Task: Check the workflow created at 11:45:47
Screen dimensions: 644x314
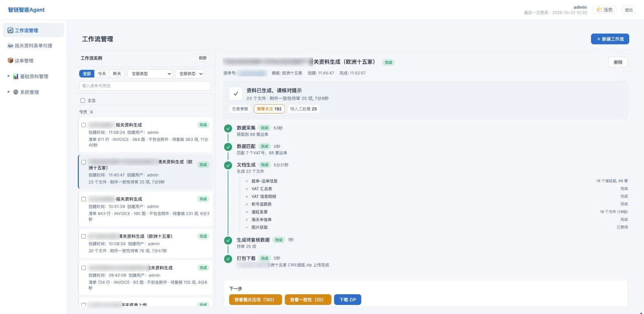Action: pos(84,162)
